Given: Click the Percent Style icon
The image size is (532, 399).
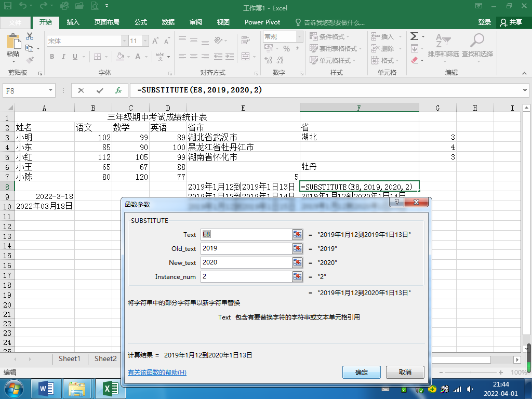Looking at the screenshot, I should click(x=287, y=48).
